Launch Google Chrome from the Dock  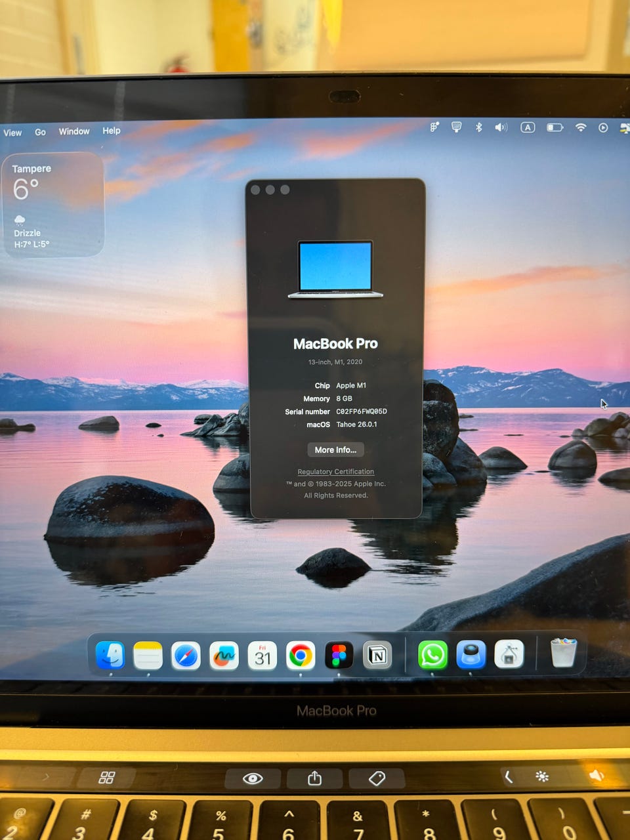pos(301,656)
